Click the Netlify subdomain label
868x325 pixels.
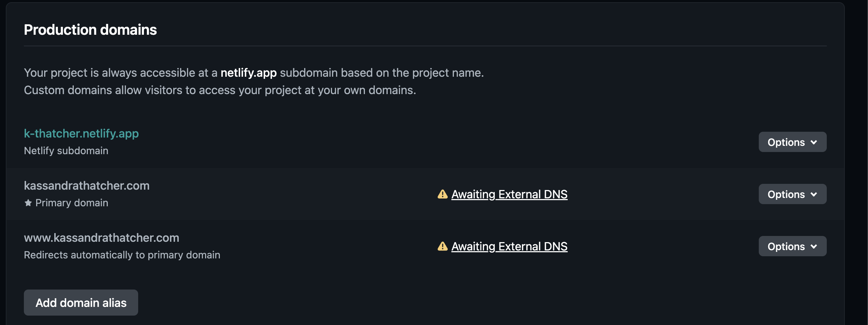[66, 151]
